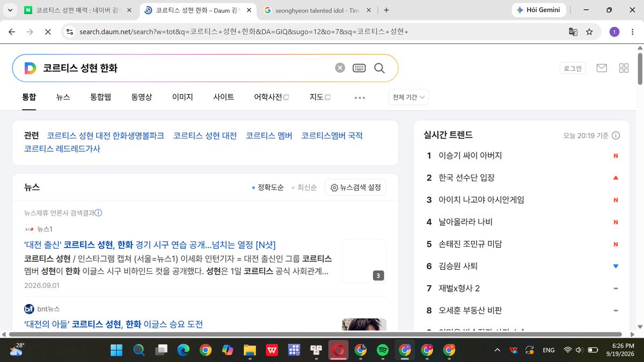Open the on-screen keyboard icon in search box
Viewport: 644px width, 362px height.
359,68
